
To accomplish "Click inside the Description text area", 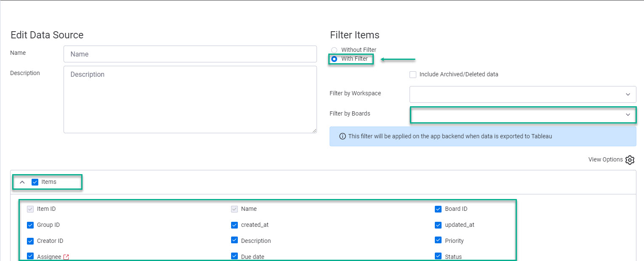I will point(190,100).
